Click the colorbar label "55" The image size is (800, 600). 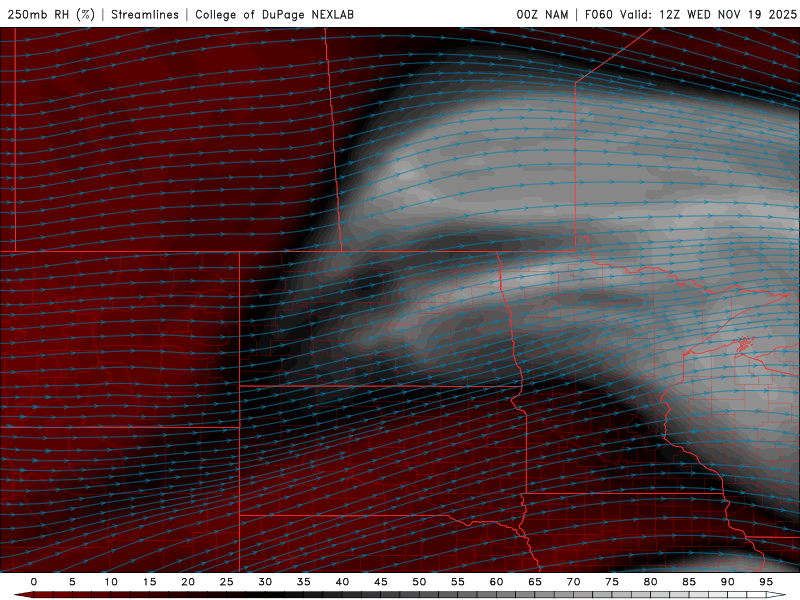pyautogui.click(x=458, y=582)
